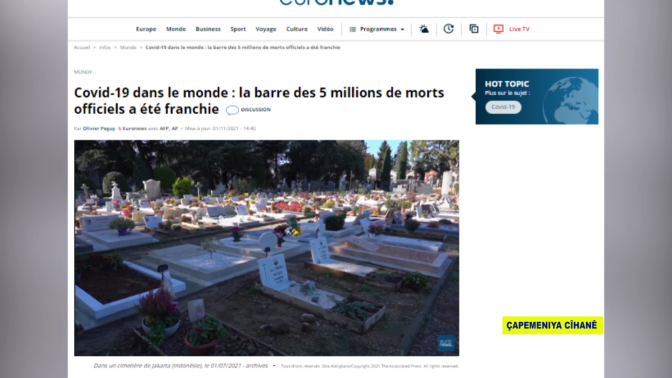
Task: Click the clock latest-news icon
Action: coord(448,29)
